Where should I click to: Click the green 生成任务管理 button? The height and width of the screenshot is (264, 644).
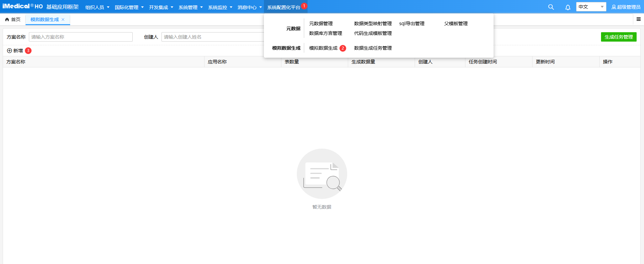point(618,37)
